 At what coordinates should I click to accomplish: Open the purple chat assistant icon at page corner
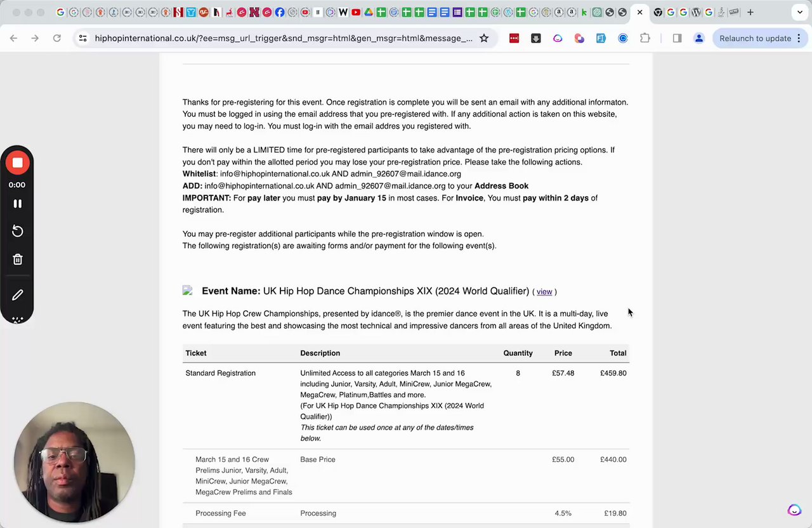794,510
